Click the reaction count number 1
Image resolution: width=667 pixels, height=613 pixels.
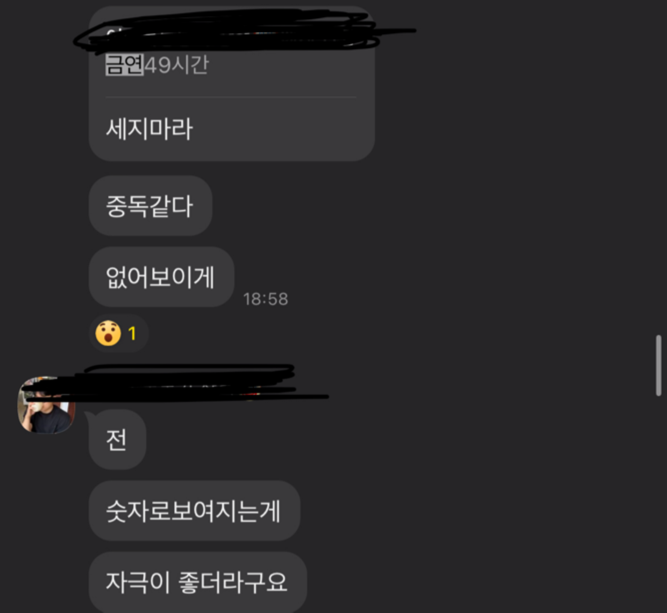click(x=132, y=334)
